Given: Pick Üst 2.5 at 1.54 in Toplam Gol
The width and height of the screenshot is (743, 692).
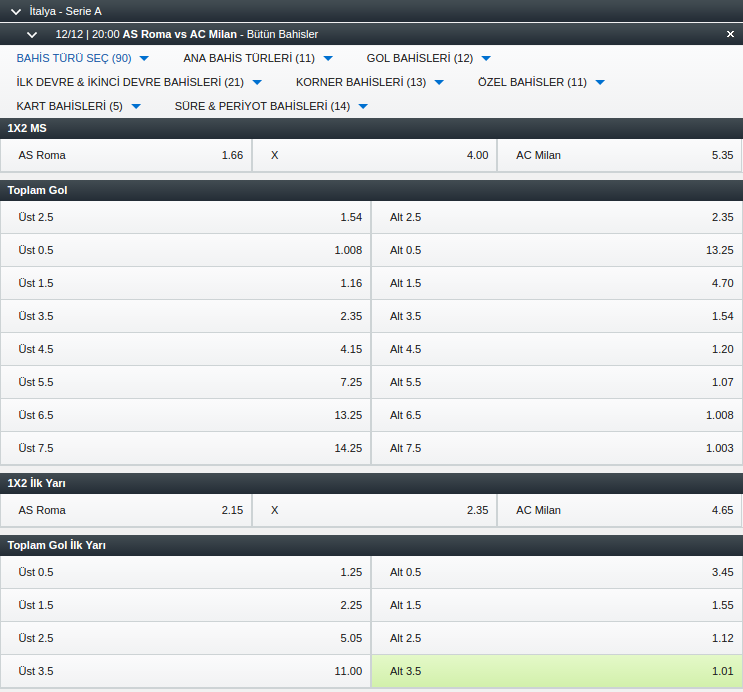Looking at the screenshot, I should [185, 217].
